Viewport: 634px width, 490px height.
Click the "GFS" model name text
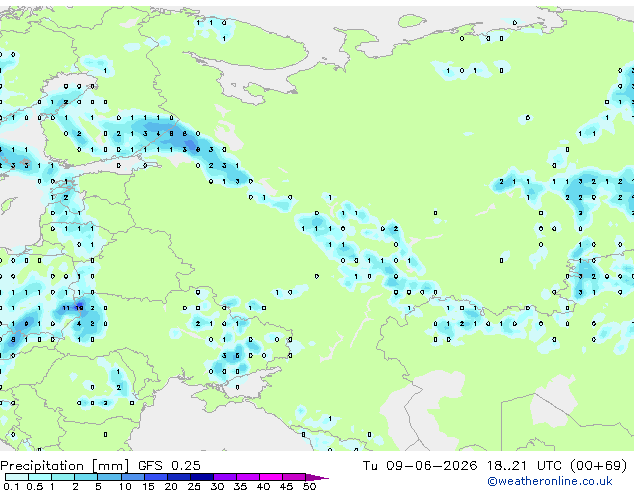tap(150, 466)
